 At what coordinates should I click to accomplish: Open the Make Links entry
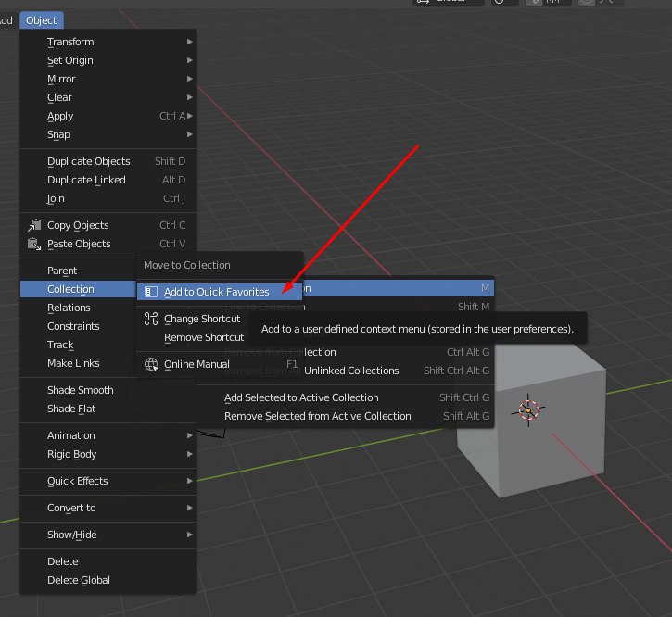point(78,363)
